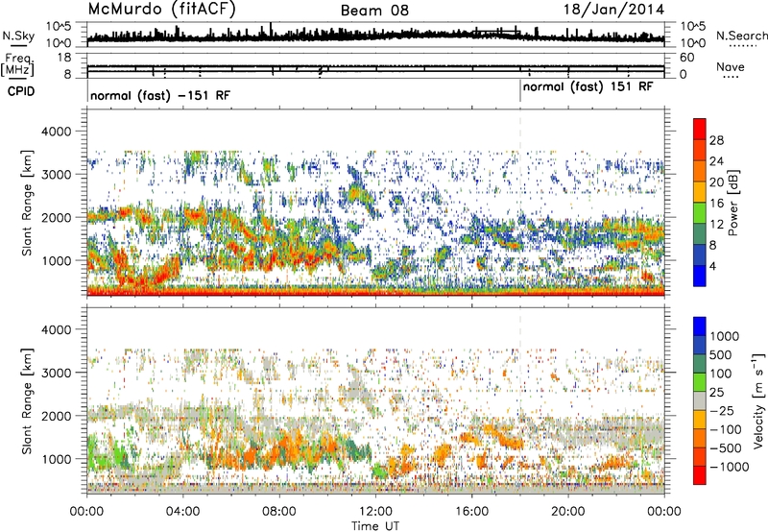Image resolution: width=768 pixels, height=532 pixels.
Task: Click the red segment of Power color bar
Action: 700,129
